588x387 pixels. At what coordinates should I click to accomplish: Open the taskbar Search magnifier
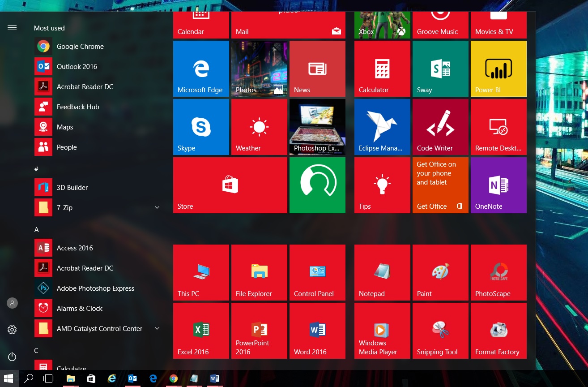click(29, 378)
